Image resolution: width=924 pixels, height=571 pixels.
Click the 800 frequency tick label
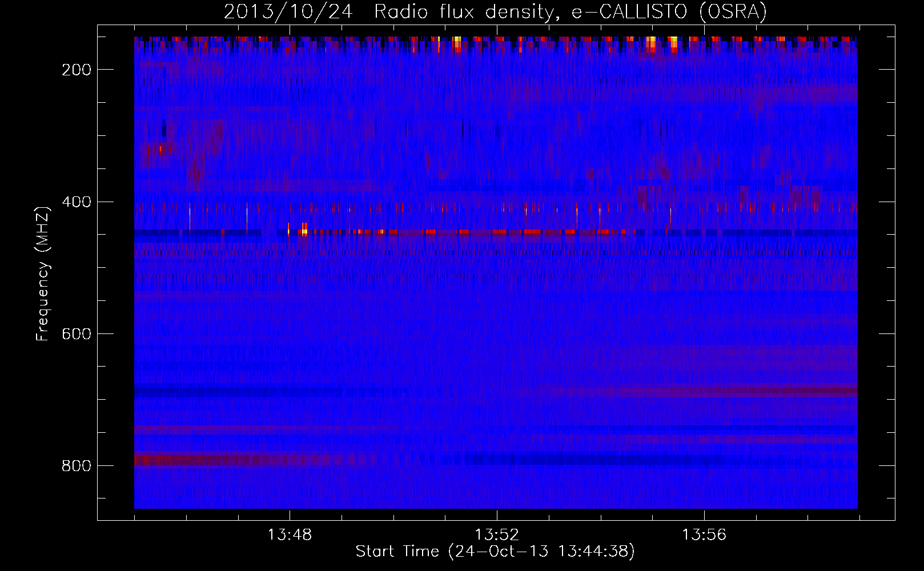76,466
